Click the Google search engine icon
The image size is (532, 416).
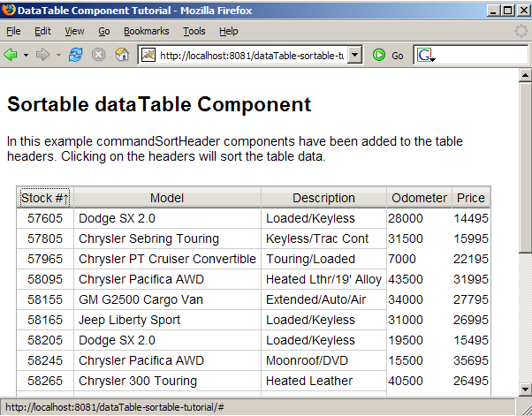coord(425,55)
